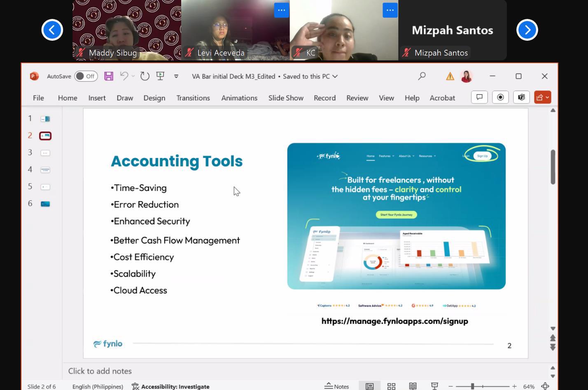Open more options on Levi Aceveda's video
The width and height of the screenshot is (588, 390).
tap(282, 10)
